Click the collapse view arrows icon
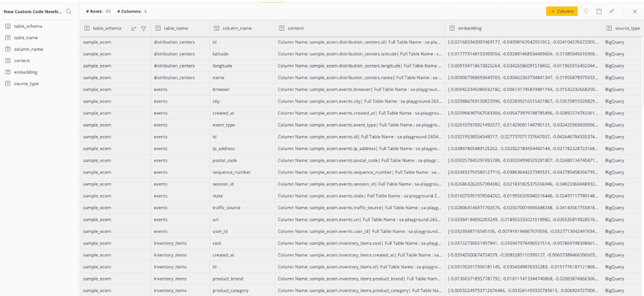This screenshot has height=296, width=644. [x=612, y=12]
